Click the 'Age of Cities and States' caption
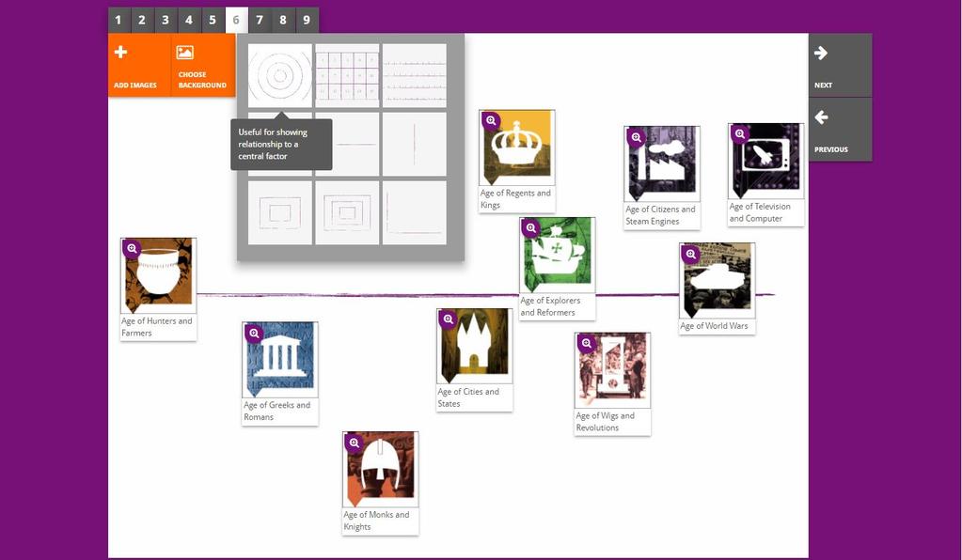This screenshot has height=560, width=962. click(468, 397)
